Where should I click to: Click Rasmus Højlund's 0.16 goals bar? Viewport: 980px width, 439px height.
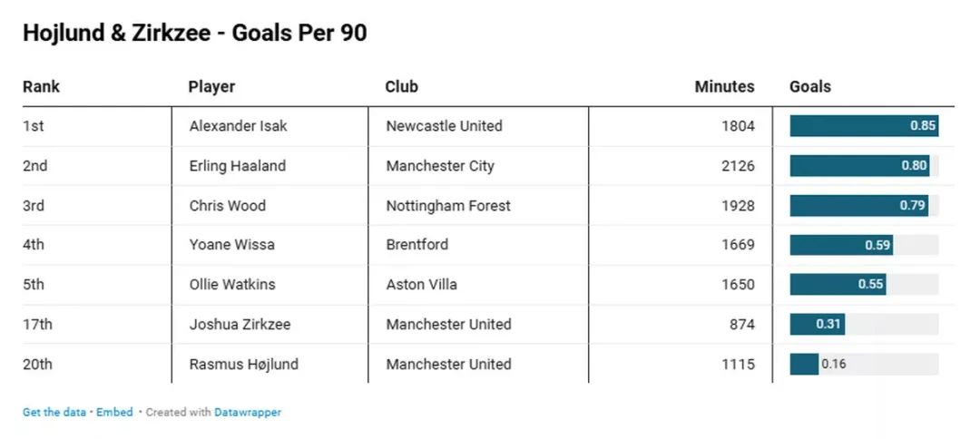pyautogui.click(x=804, y=365)
